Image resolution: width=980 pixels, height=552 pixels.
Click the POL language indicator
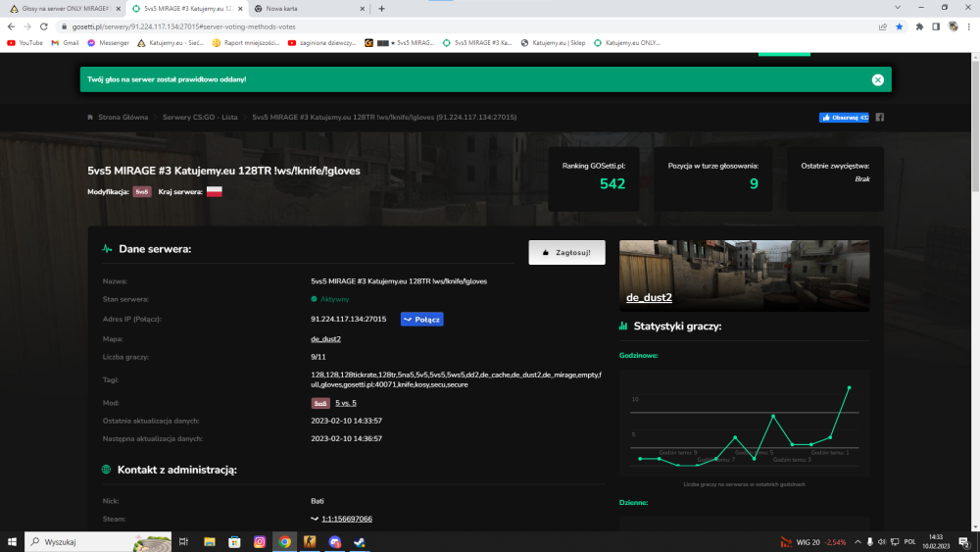pyautogui.click(x=910, y=542)
